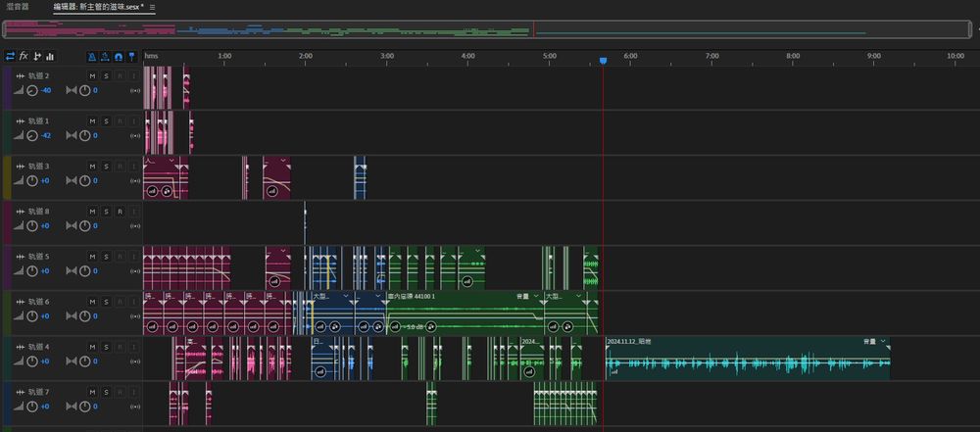Mute 轨道 1 with its M button
Screen dimensions: 980x432
[92, 120]
